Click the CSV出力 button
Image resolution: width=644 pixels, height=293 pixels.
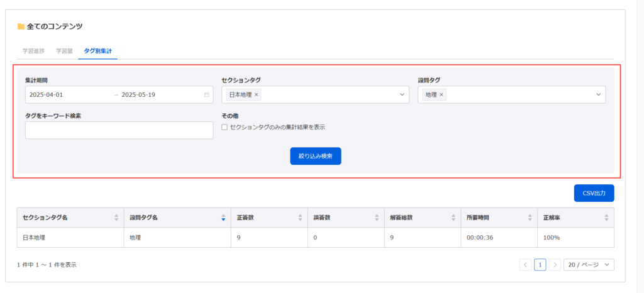coord(594,193)
